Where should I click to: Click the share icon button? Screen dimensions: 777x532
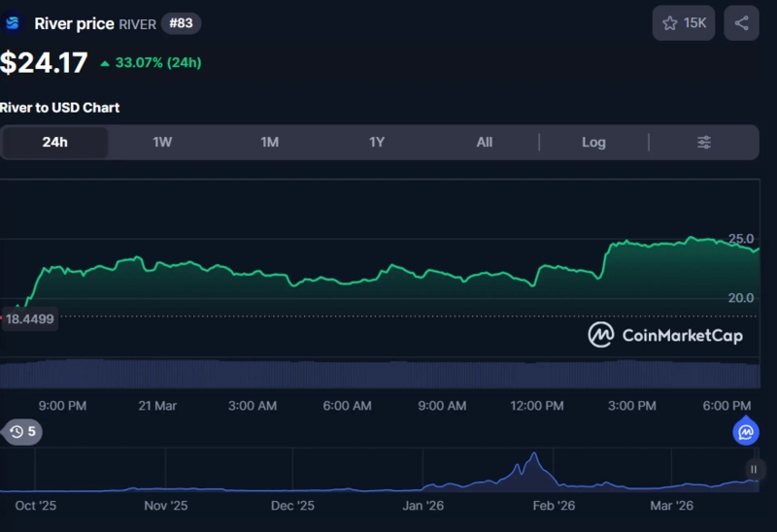click(741, 23)
